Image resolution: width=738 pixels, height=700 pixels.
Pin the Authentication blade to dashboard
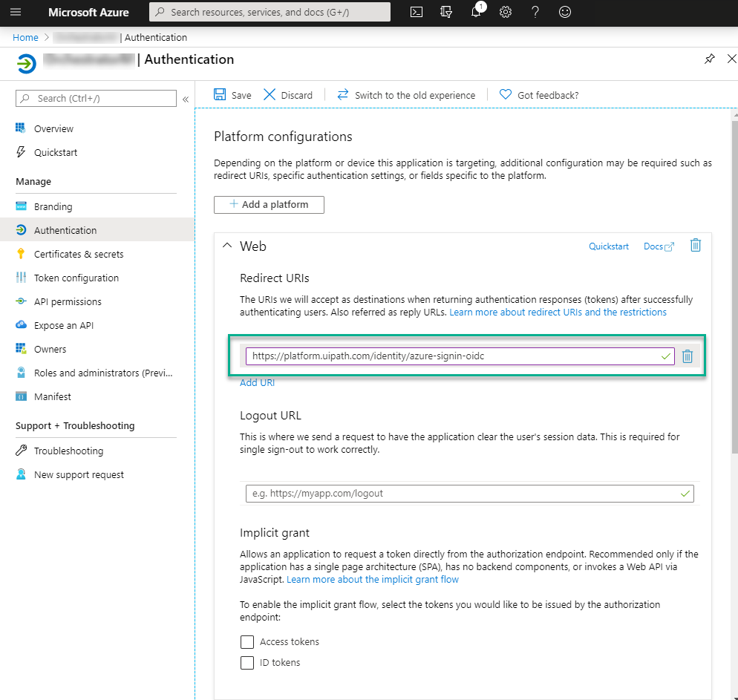coord(709,59)
